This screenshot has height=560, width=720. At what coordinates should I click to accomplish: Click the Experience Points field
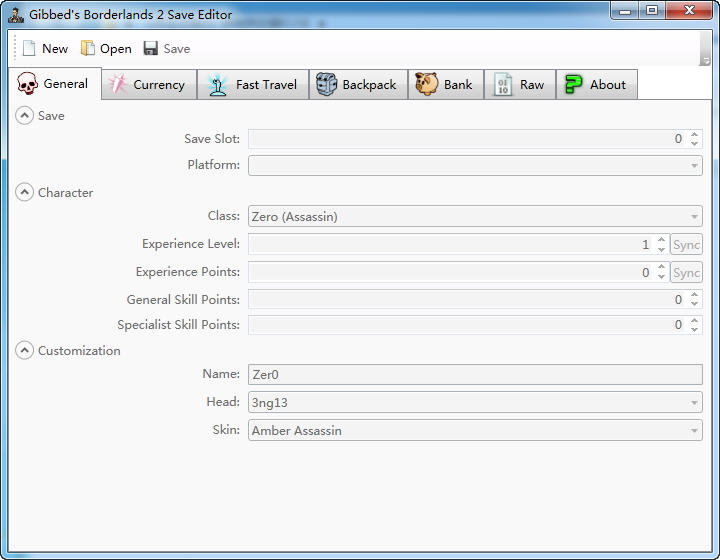tap(450, 272)
